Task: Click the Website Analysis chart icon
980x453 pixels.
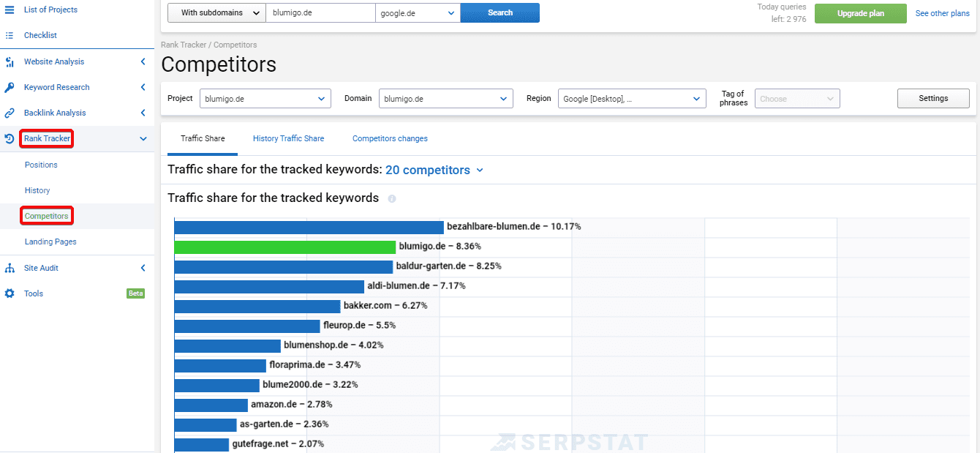Action: coord(10,62)
